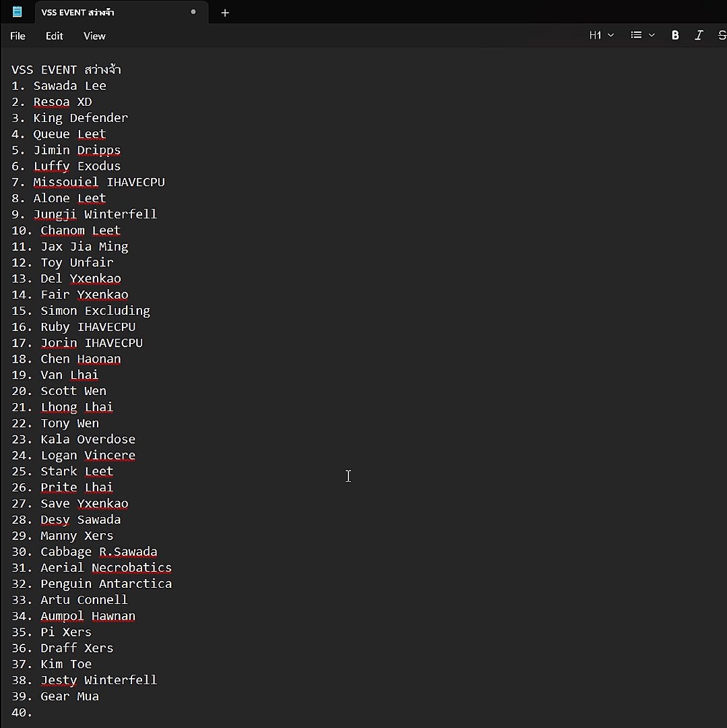Toggle strikethrough formatting
The width and height of the screenshot is (727, 728).
coord(722,35)
